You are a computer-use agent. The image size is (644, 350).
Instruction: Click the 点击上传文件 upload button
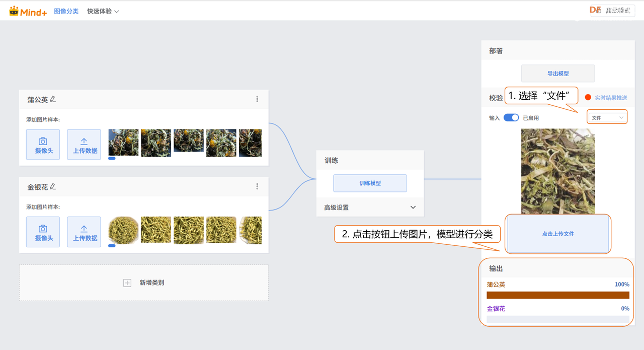pos(558,234)
